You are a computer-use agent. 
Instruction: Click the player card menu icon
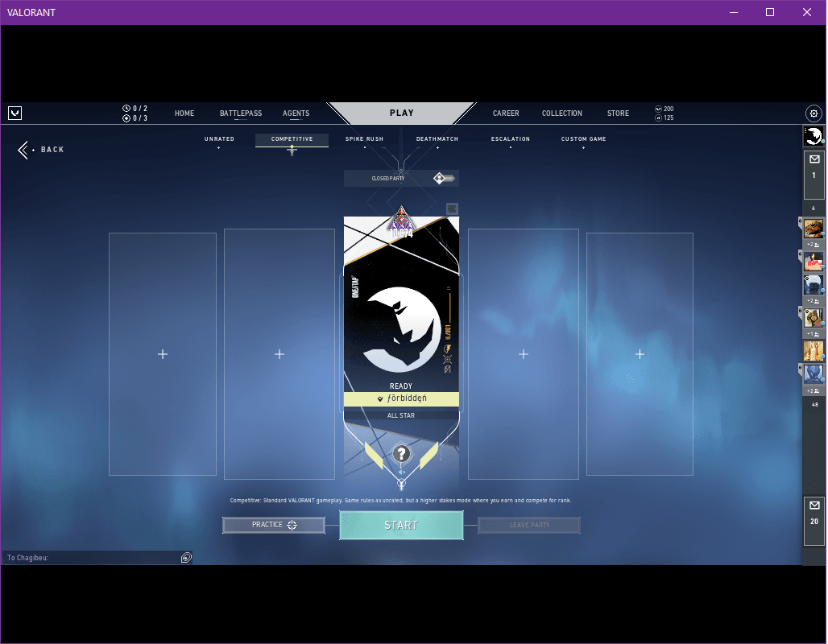(452, 208)
